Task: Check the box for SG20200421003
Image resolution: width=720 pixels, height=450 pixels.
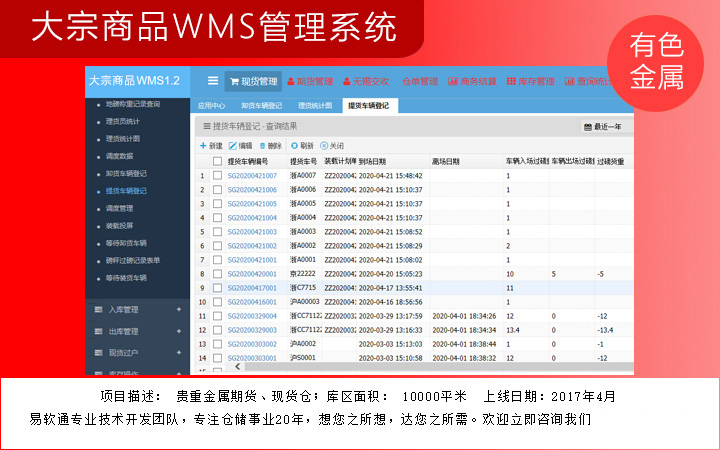Action: coord(218,232)
